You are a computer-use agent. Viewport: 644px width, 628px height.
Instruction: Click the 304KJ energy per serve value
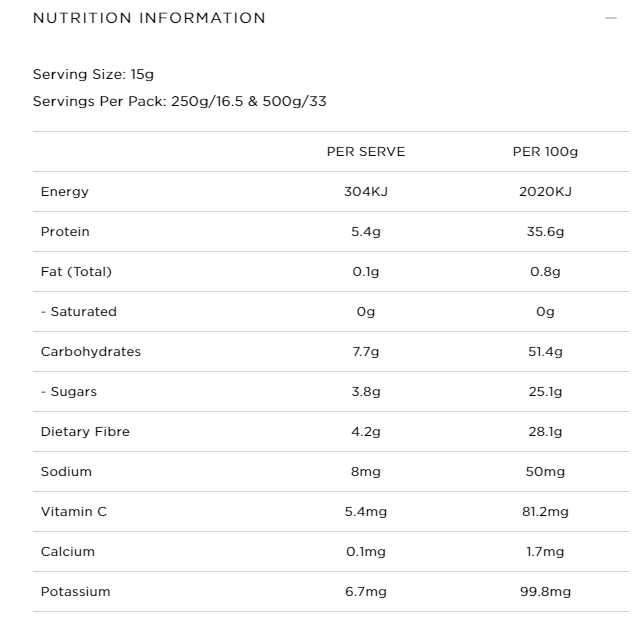coord(366,192)
